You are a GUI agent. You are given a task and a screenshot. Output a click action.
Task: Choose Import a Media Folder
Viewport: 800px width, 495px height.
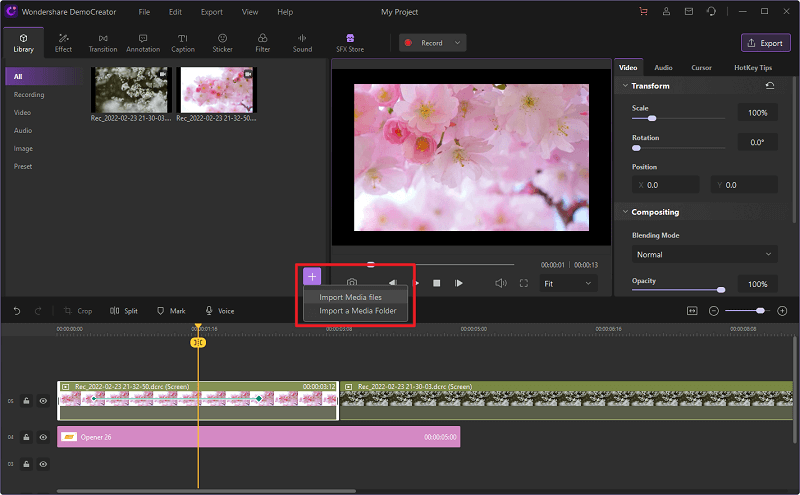[356, 311]
